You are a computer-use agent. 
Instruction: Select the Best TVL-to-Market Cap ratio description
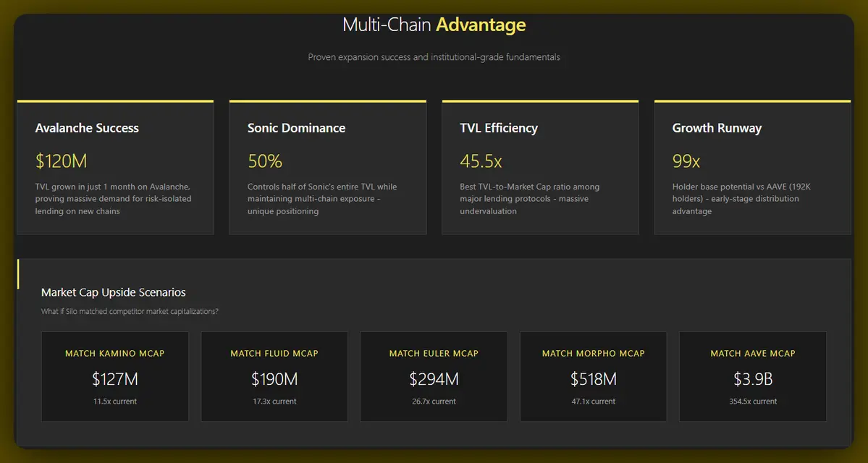click(x=530, y=199)
